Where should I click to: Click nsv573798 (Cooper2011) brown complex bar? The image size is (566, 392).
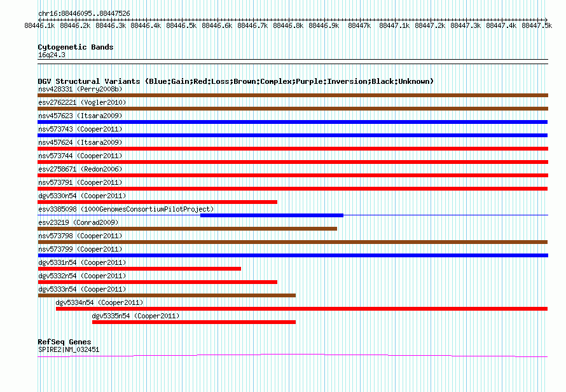[x=293, y=242]
